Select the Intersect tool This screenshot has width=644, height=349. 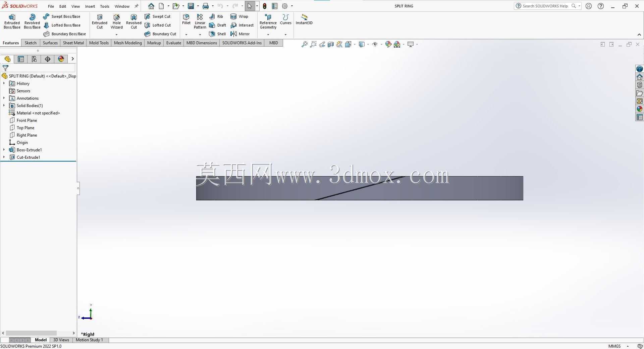pyautogui.click(x=242, y=25)
